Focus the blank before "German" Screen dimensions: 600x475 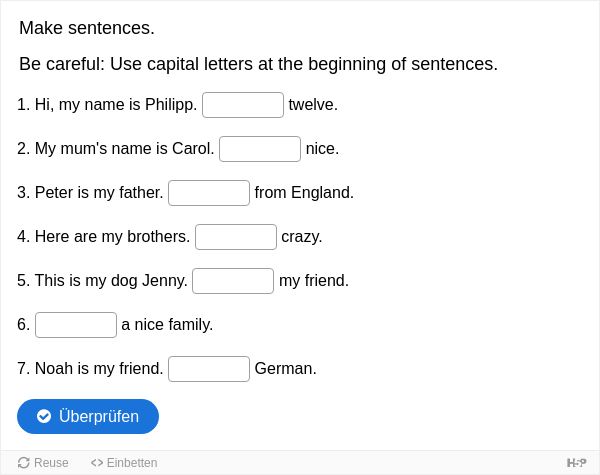coord(209,369)
